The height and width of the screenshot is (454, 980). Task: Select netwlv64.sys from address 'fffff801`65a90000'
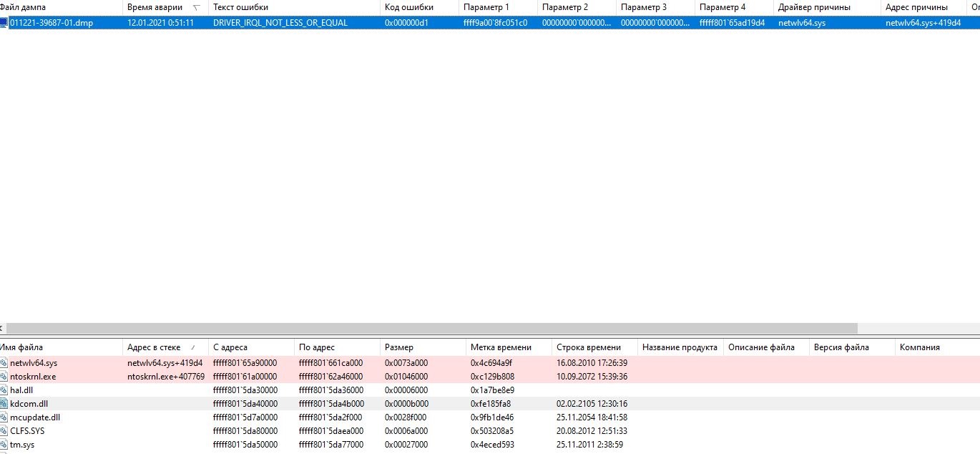[245, 363]
